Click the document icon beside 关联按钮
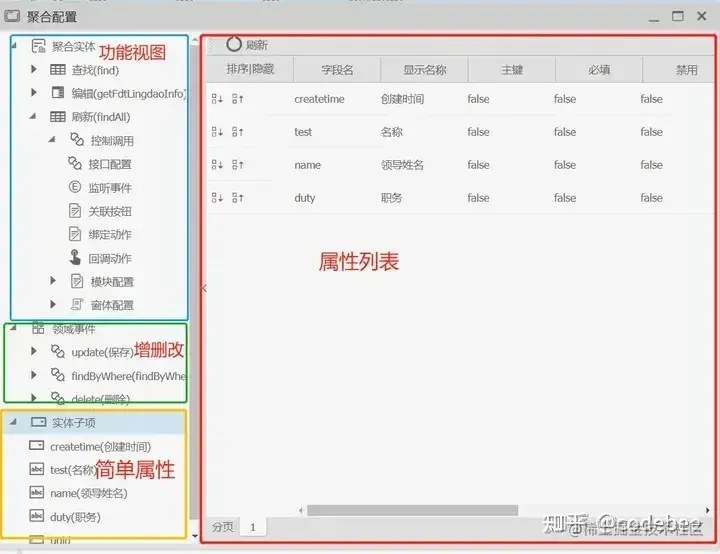This screenshot has height=554, width=720. coord(75,210)
